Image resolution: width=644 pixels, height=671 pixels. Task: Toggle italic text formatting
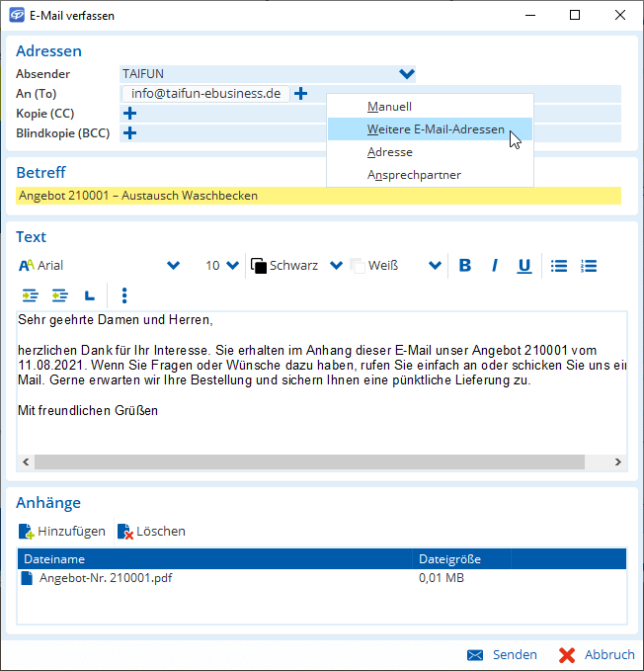coord(495,266)
